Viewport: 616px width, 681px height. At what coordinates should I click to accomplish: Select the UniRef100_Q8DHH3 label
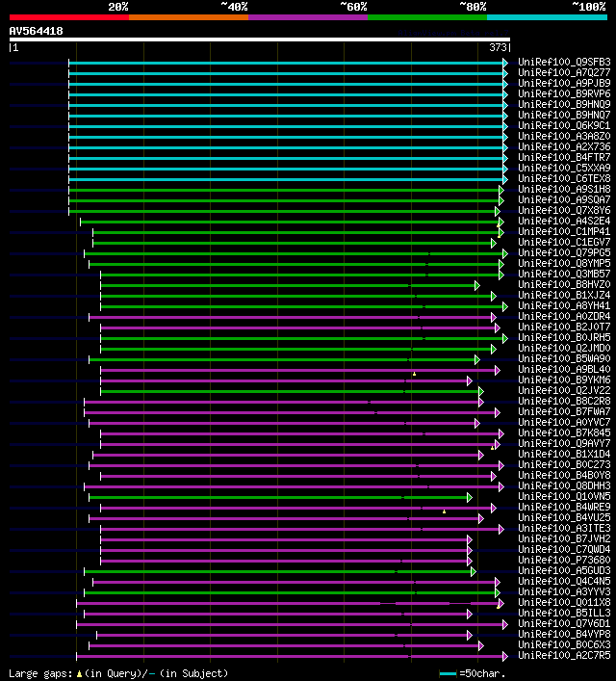[x=564, y=485]
